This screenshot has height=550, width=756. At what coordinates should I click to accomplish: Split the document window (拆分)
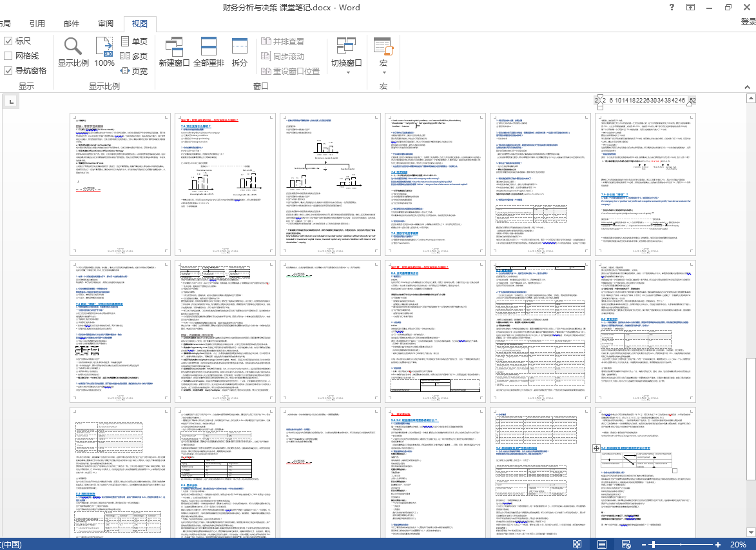240,52
